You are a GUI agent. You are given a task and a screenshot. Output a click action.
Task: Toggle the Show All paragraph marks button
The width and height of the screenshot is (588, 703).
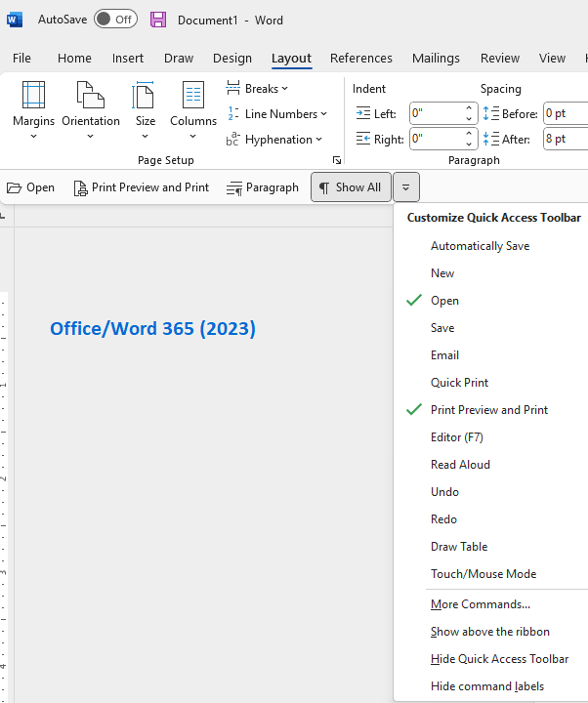[351, 187]
